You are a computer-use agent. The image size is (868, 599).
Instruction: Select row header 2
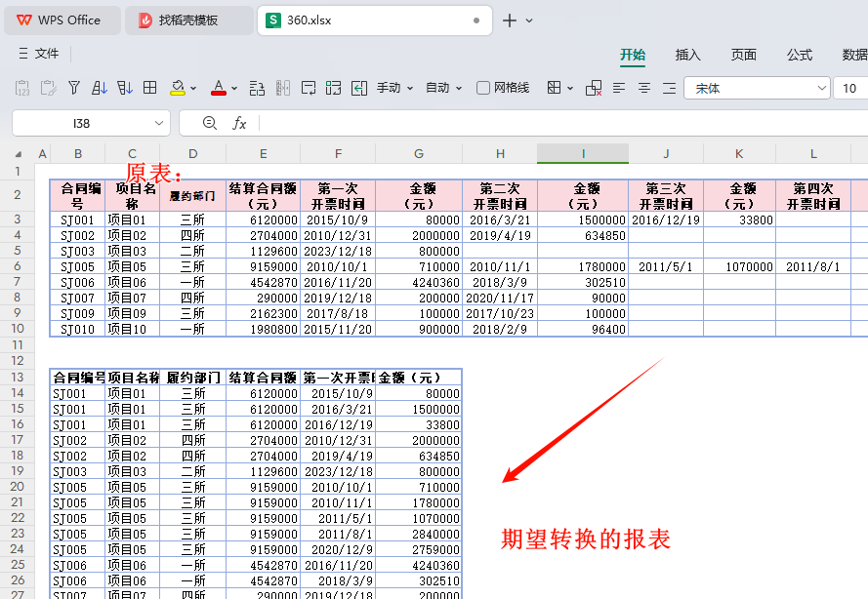(18, 195)
